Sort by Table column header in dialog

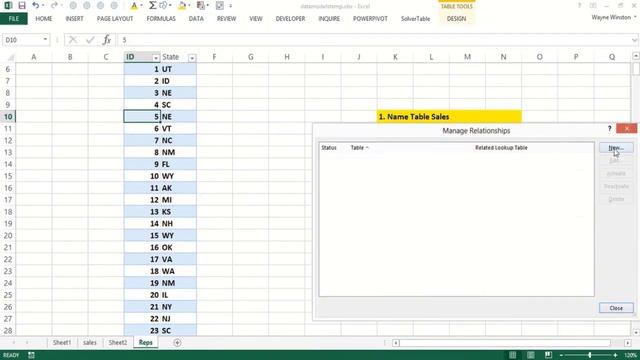coord(359,148)
